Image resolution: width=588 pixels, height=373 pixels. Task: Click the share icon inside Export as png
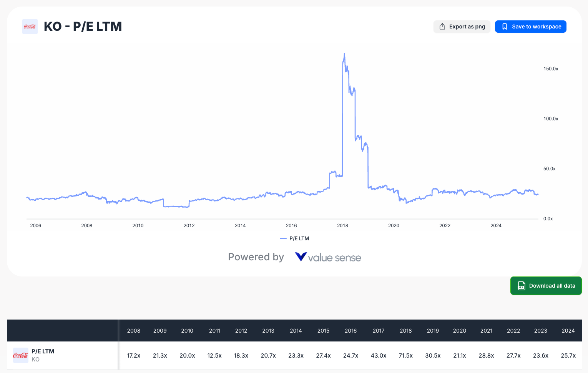(x=442, y=27)
